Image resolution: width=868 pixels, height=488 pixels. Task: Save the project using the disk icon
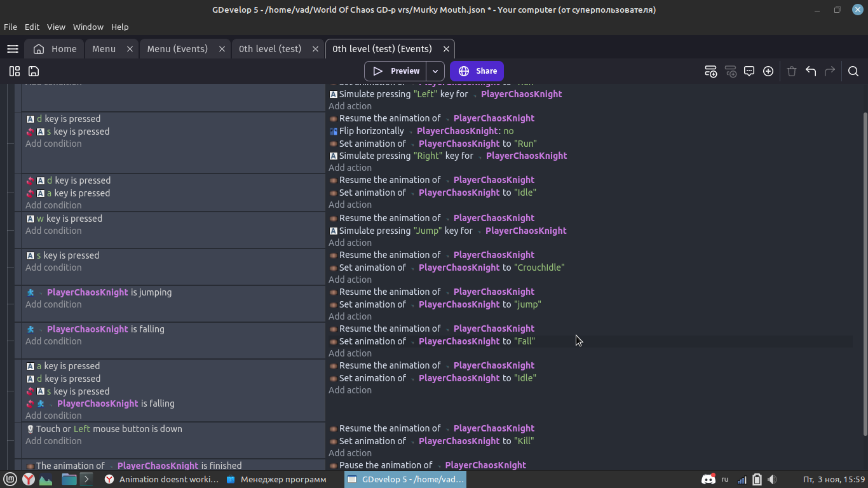pos(34,71)
